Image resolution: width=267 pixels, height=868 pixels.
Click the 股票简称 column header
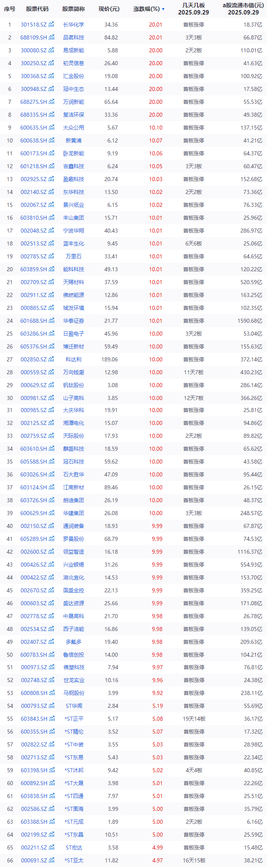pos(74,9)
